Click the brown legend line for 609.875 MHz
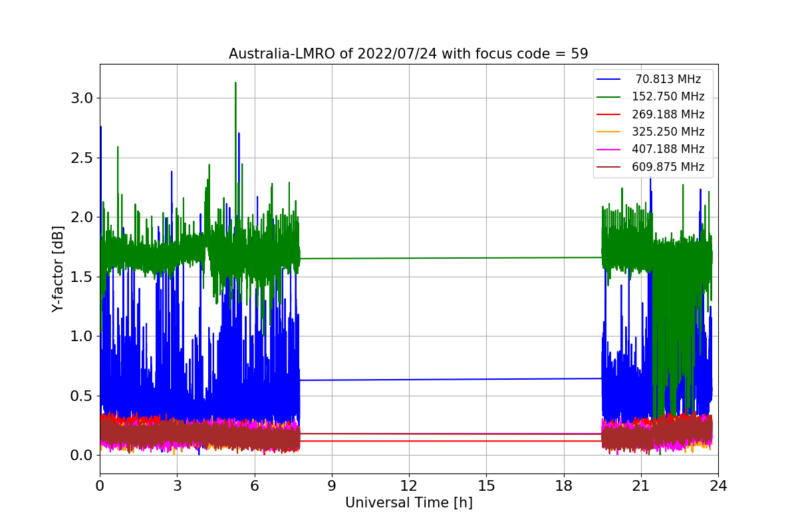Image resolution: width=798 pixels, height=532 pixels. click(x=608, y=167)
